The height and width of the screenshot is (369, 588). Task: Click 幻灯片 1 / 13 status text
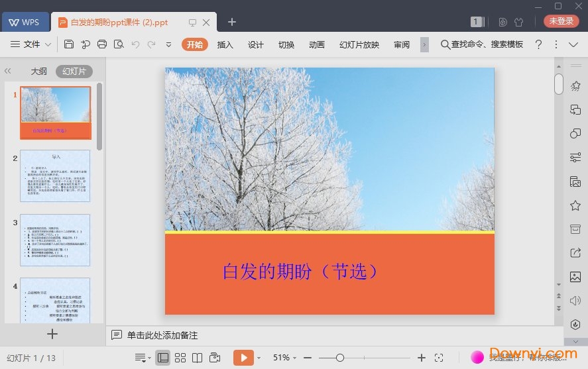click(31, 358)
